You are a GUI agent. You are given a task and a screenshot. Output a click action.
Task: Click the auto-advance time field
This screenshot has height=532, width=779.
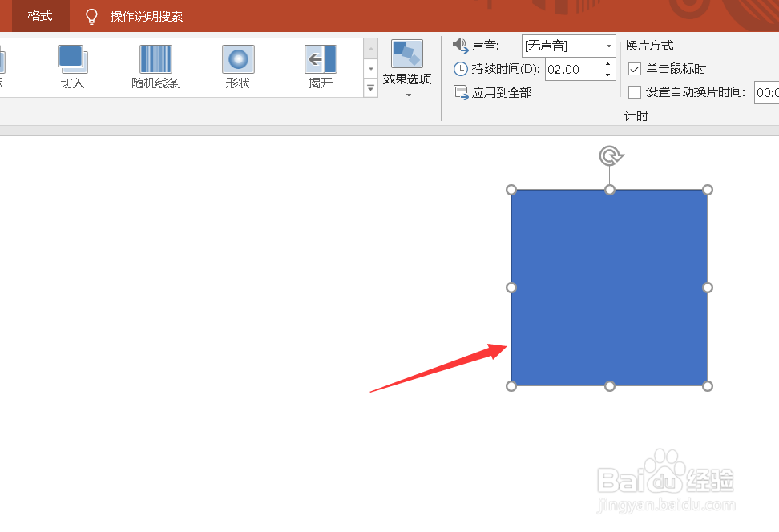tap(767, 92)
